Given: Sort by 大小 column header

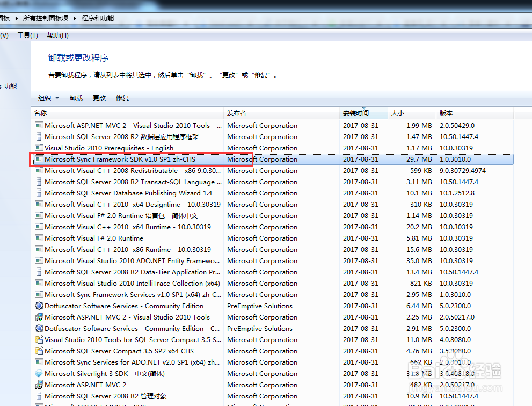Looking at the screenshot, I should click(x=412, y=113).
